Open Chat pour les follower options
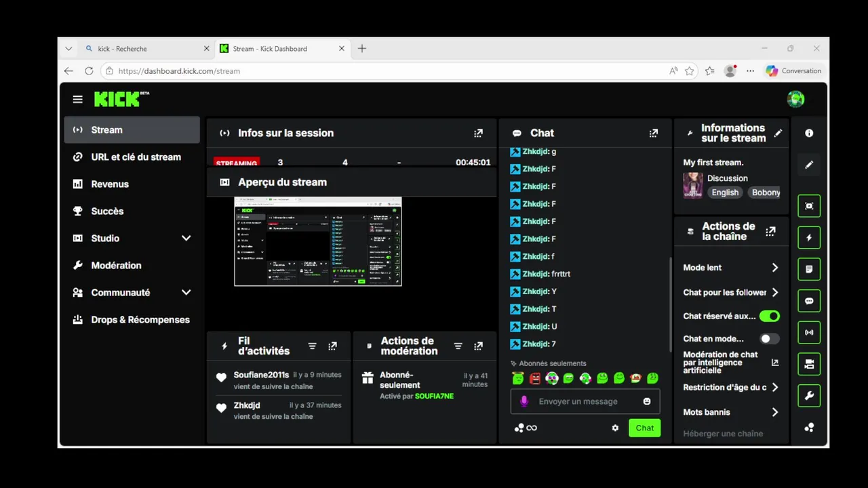The image size is (868, 488). 732,292
